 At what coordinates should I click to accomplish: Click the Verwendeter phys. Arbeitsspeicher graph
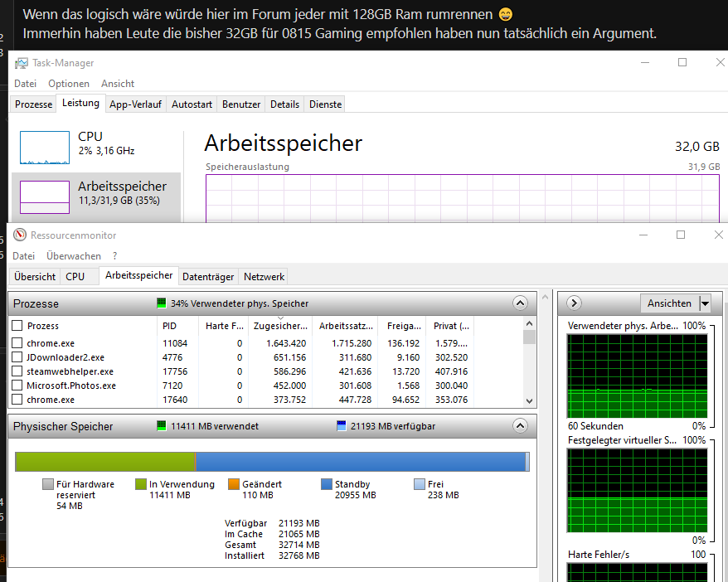click(637, 376)
